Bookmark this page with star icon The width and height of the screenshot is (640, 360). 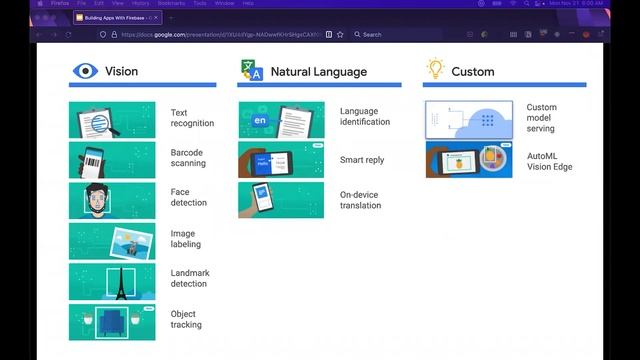click(x=340, y=35)
